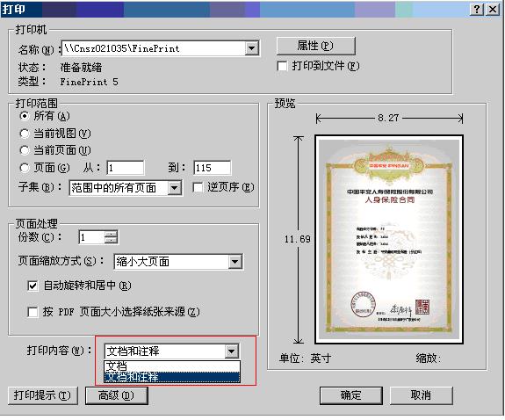The width and height of the screenshot is (505, 420).
Task: Select 当前视图 radio option
Action: tap(25, 134)
